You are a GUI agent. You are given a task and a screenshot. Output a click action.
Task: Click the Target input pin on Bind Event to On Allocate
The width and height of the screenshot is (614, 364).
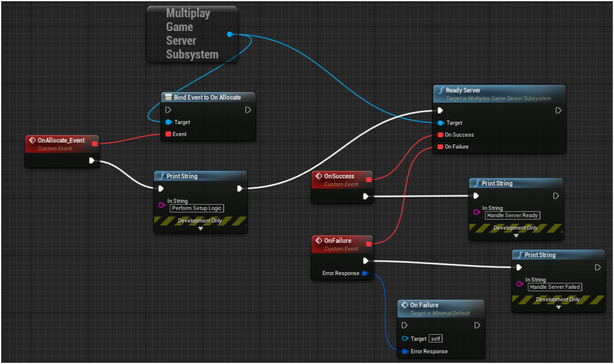point(167,122)
